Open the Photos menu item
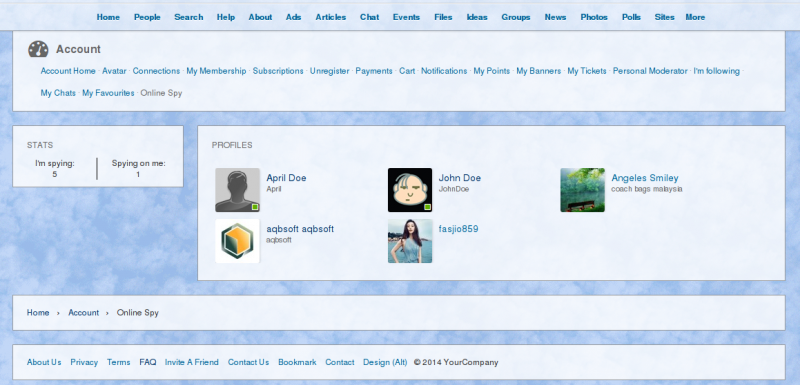Screen dimensions: 800x385 (x=594, y=17)
